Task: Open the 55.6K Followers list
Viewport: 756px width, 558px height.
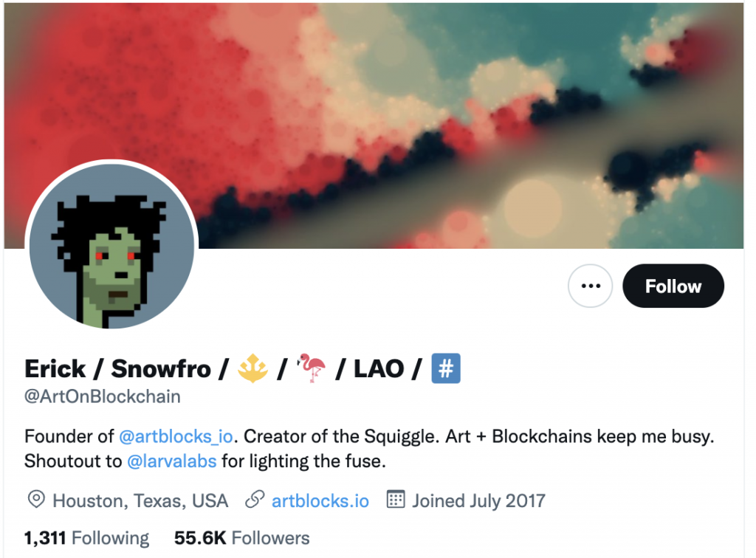Action: 242,538
